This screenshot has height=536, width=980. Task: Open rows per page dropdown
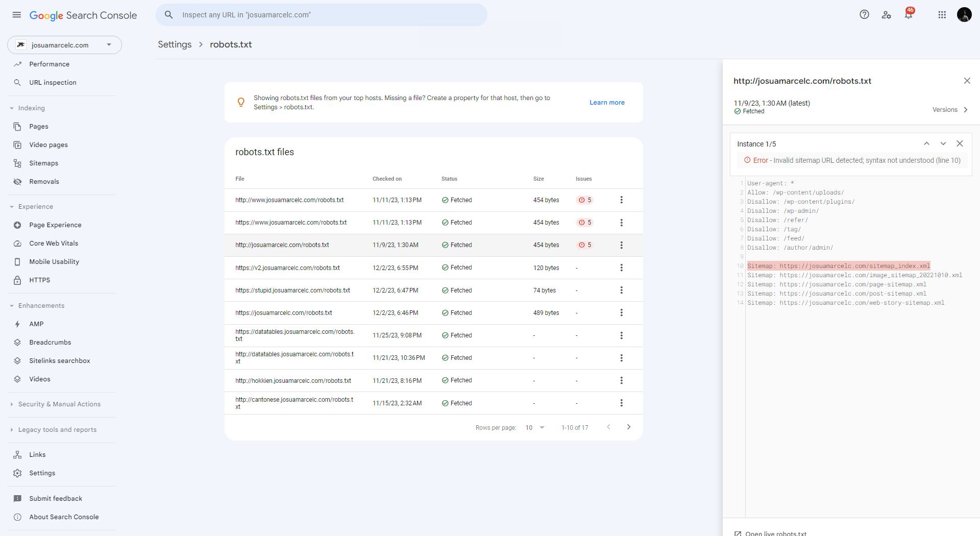coord(535,428)
